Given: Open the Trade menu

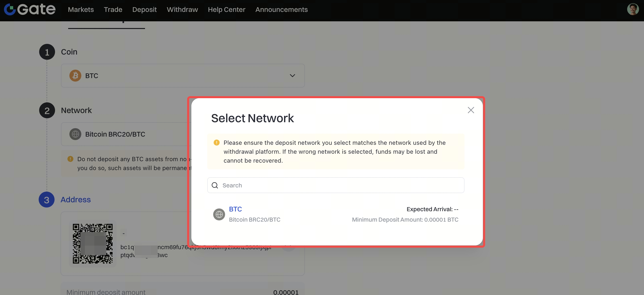Looking at the screenshot, I should [x=113, y=9].
